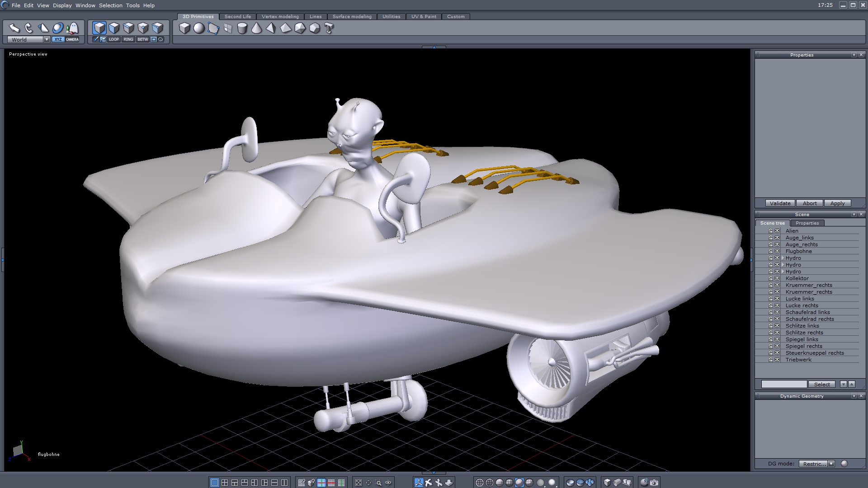Select the zoom magnifier icon in bottom toolbar
The height and width of the screenshot is (488, 868).
[x=378, y=483]
